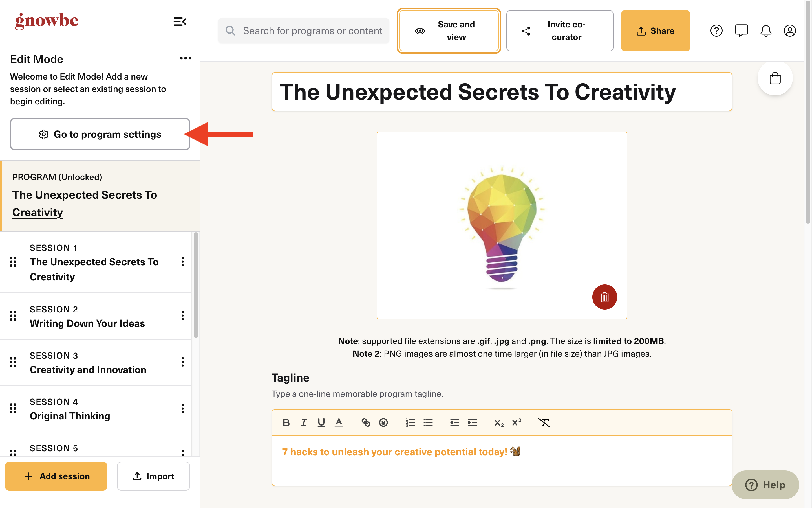Click the Import button
812x508 pixels.
coord(153,476)
